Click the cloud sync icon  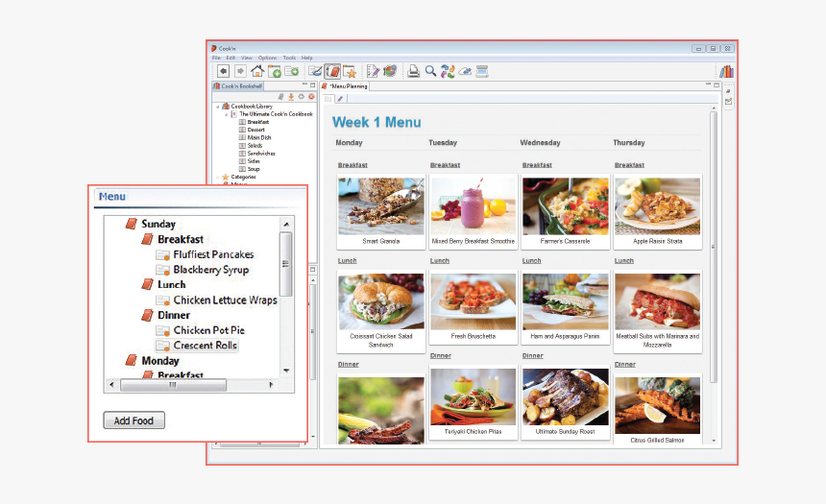click(465, 71)
